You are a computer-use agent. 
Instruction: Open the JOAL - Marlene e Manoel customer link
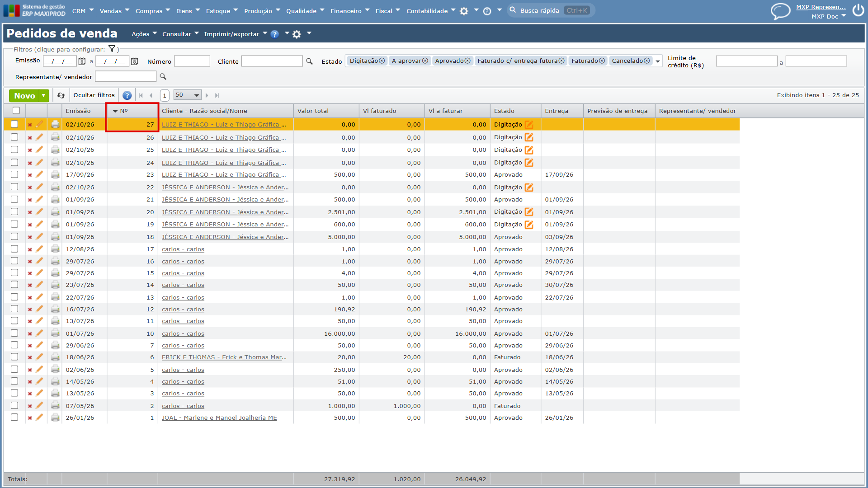click(x=219, y=418)
